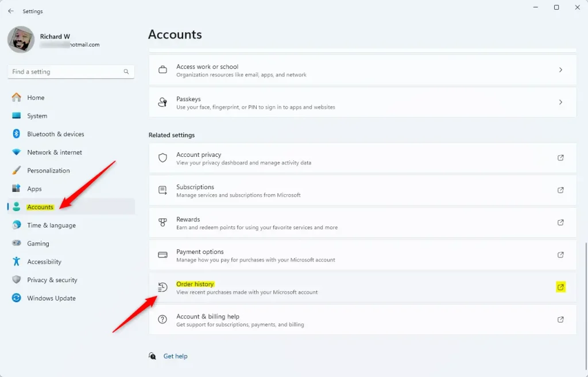Click the Gaming controller icon
588x377 pixels.
[17, 243]
